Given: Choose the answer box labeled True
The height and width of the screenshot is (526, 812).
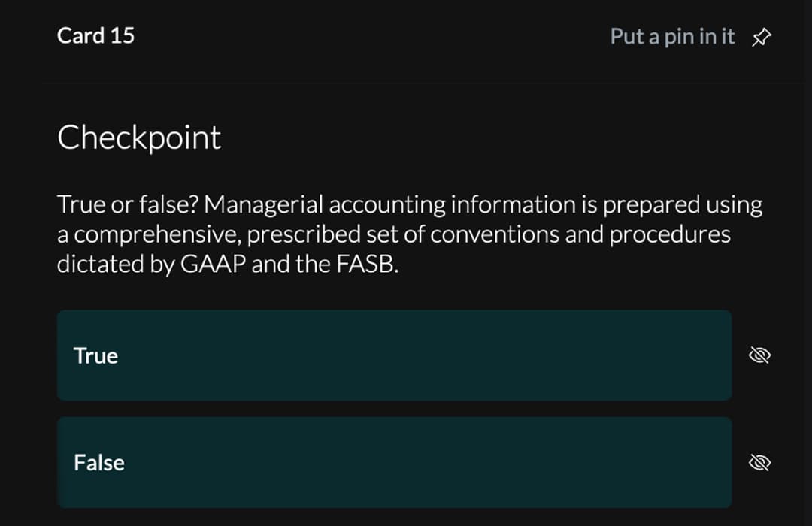Looking at the screenshot, I should click(x=394, y=355).
